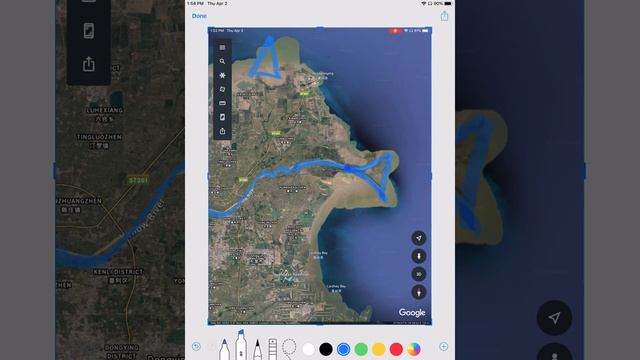Screen dimensions: 640x360
Task: Select the lasso selection tool
Action: pyautogui.click(x=289, y=349)
